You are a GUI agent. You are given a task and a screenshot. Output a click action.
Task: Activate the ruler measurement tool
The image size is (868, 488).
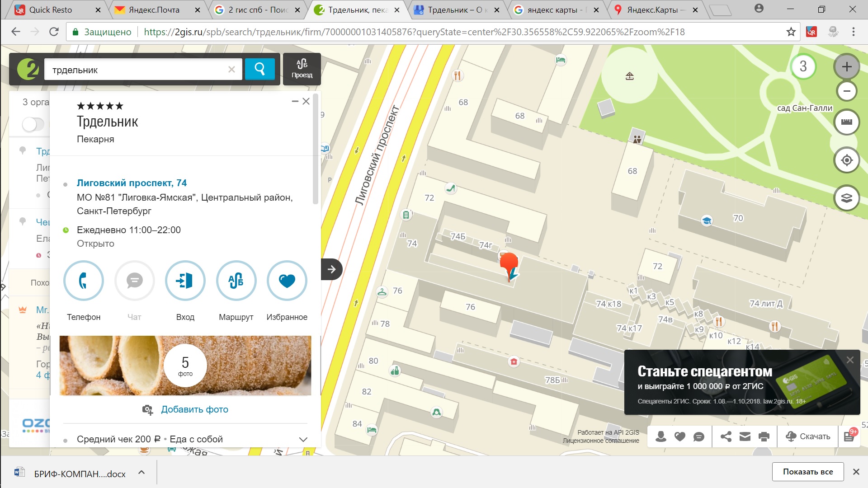[x=847, y=122]
